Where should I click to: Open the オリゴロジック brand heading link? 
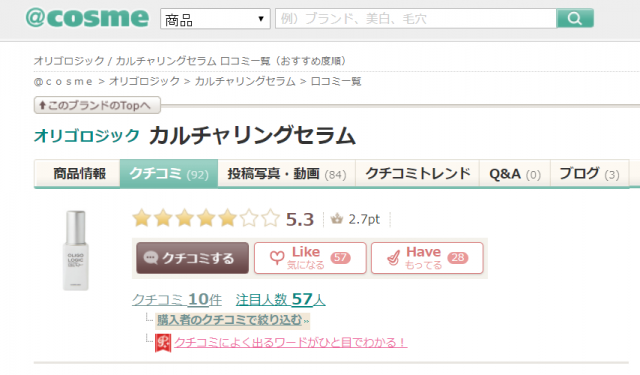(x=87, y=135)
